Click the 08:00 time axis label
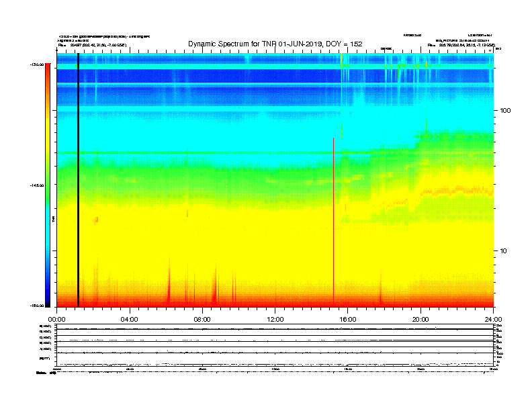This screenshot has width=532, height=411. pos(202,320)
